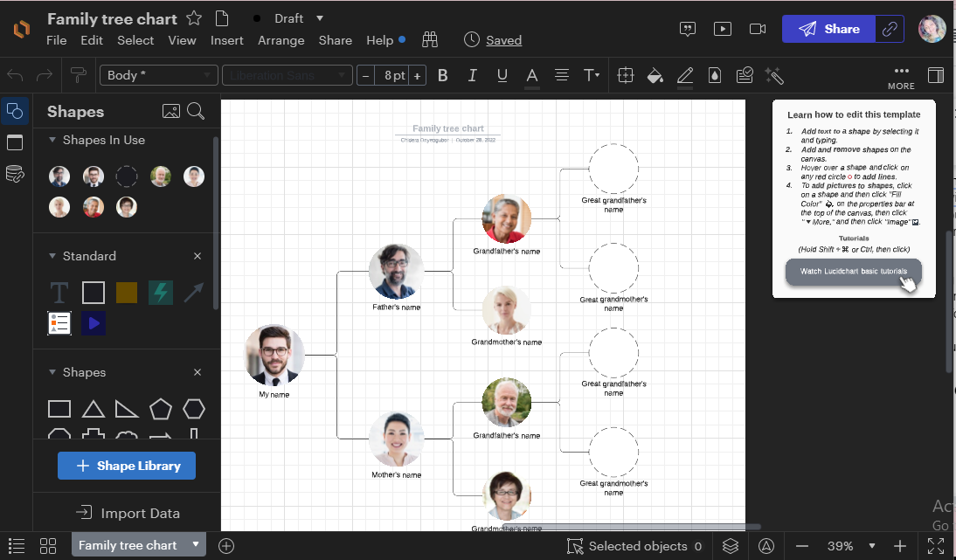
Task: Toggle bold text formatting
Action: [x=443, y=75]
